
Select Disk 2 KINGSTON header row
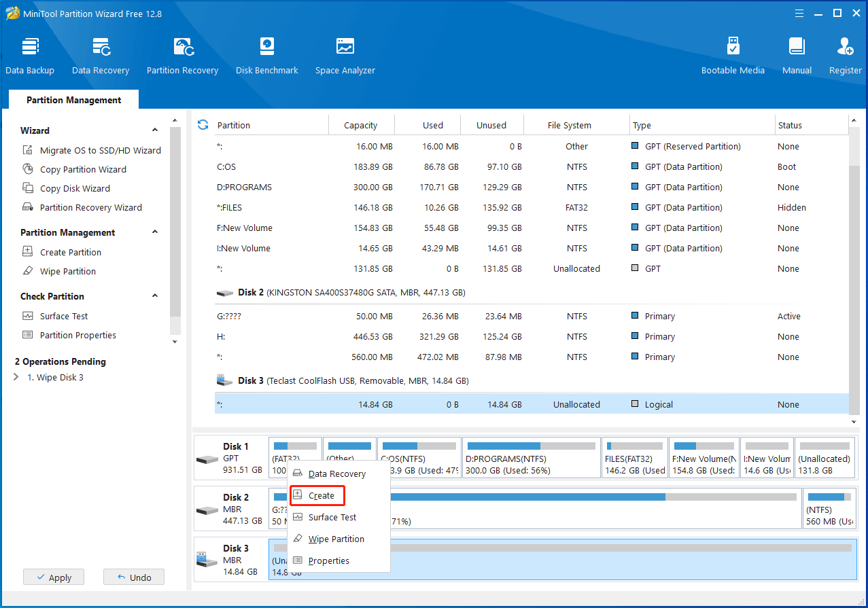pos(532,293)
